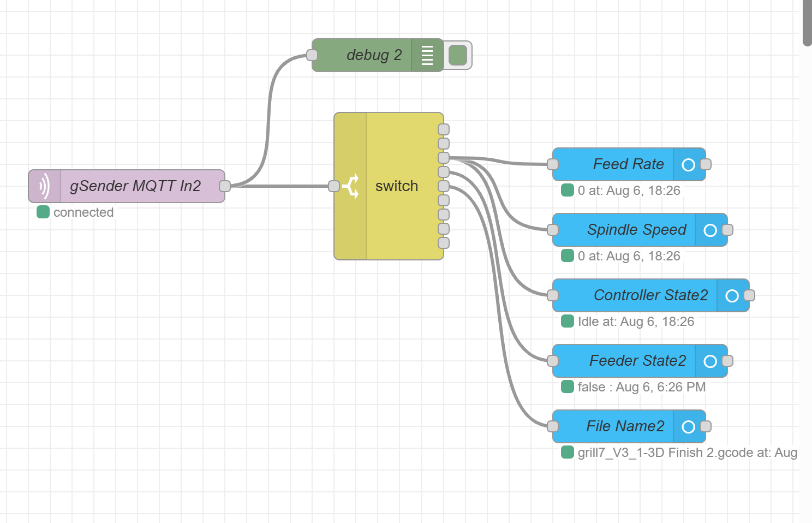Click the output port of Controller State2 node
The height and width of the screenshot is (523, 812).
(749, 295)
